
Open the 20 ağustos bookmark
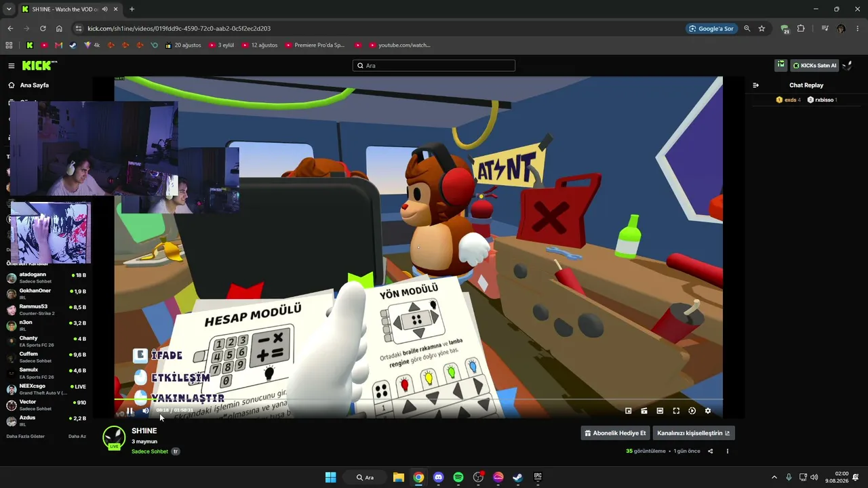[x=183, y=45]
